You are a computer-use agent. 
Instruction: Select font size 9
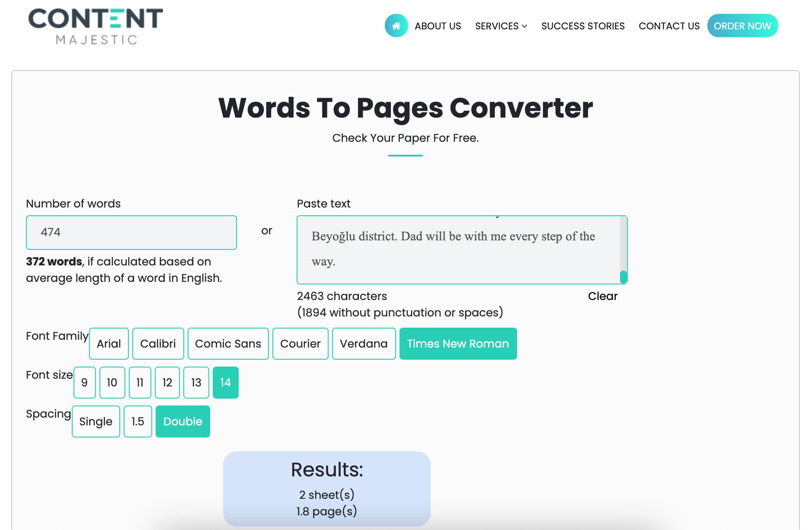(84, 382)
